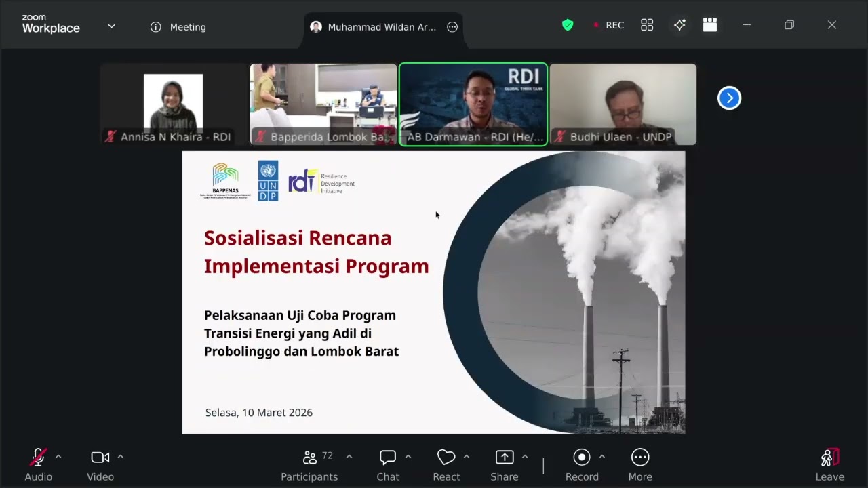Open the React heart menu
The width and height of the screenshot is (868, 488).
446,465
